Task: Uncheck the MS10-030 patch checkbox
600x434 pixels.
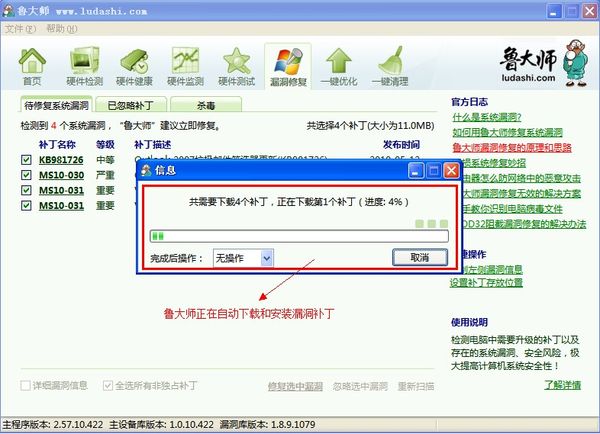Action: 26,175
